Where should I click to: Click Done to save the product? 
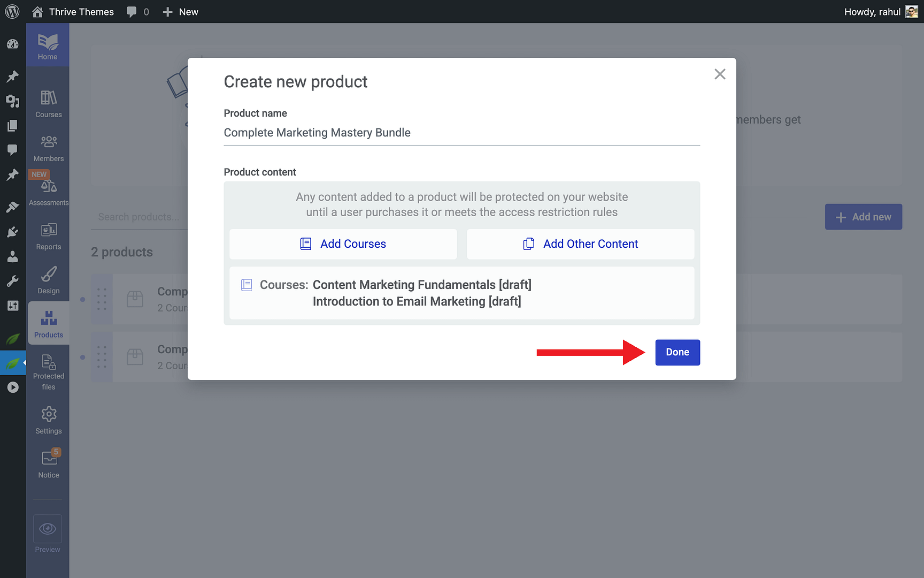[x=677, y=352]
